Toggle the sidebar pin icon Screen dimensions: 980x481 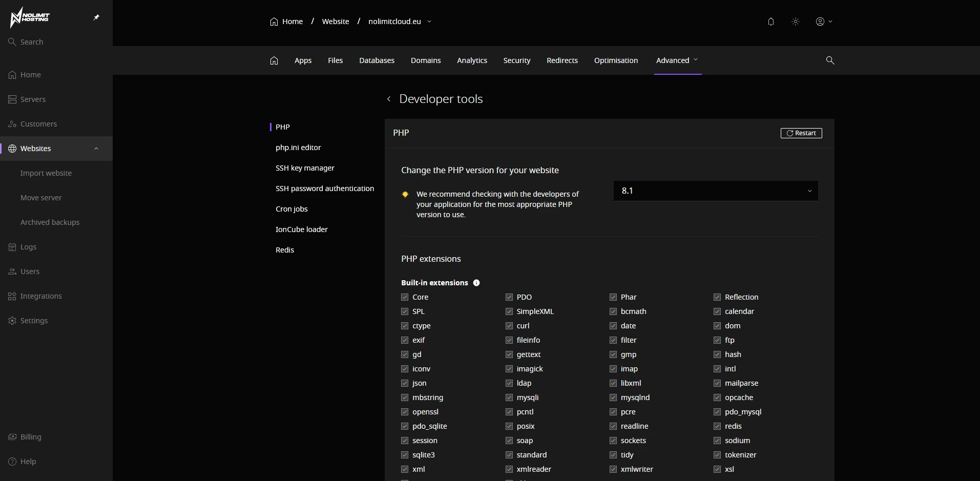96,17
